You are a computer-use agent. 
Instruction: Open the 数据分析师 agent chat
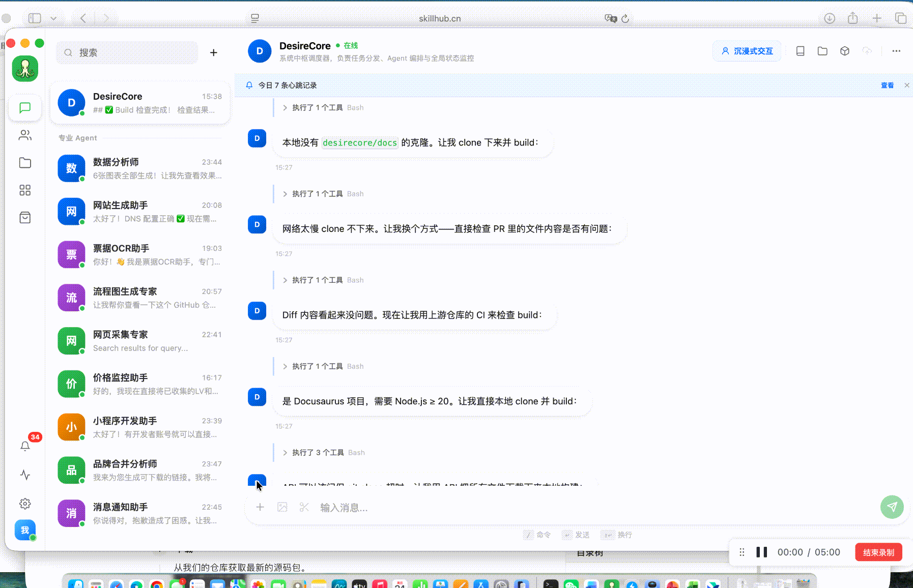coord(140,168)
